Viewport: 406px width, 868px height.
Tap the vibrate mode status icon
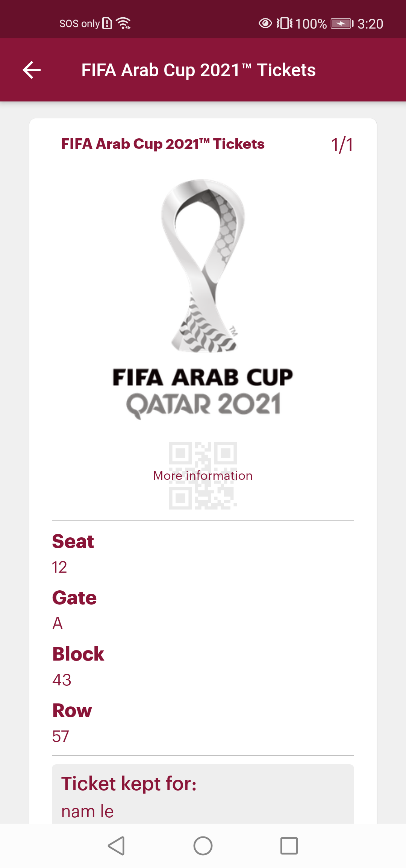coord(285,23)
